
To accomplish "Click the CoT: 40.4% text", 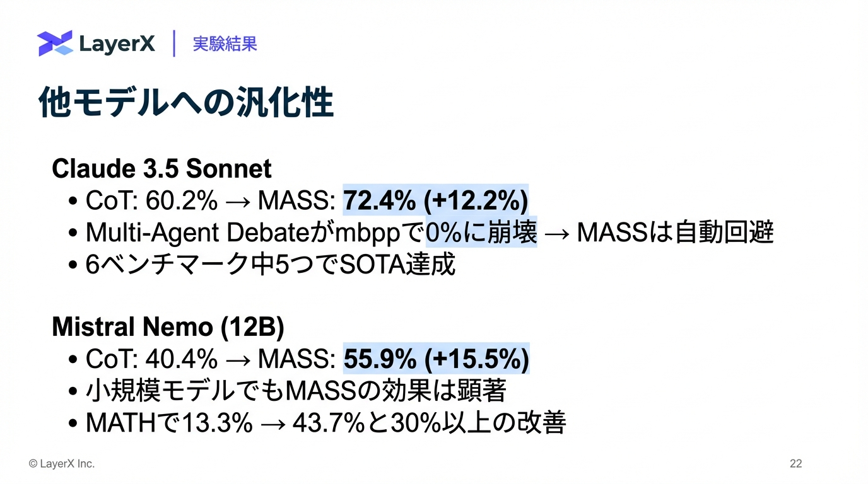I will click(151, 359).
